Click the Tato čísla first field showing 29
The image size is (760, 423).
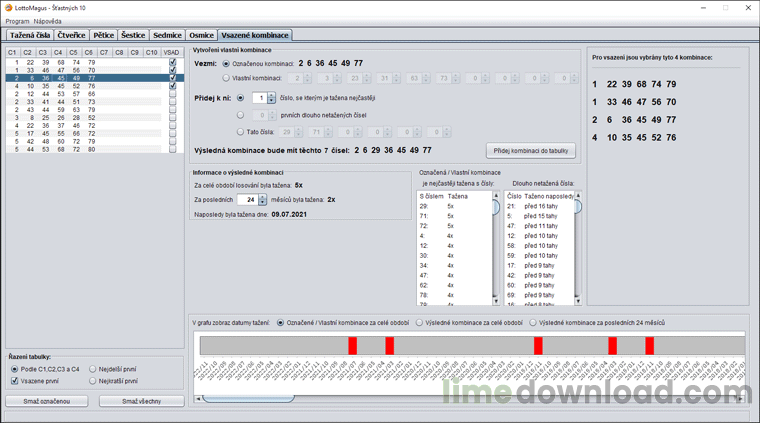[287, 132]
